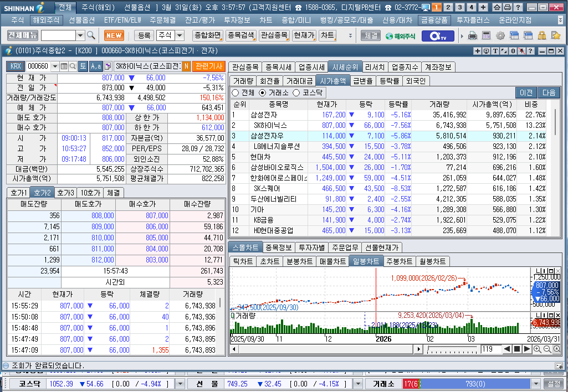Switch to the 투자자별 tab
The height and width of the screenshot is (392, 568).
[312, 247]
